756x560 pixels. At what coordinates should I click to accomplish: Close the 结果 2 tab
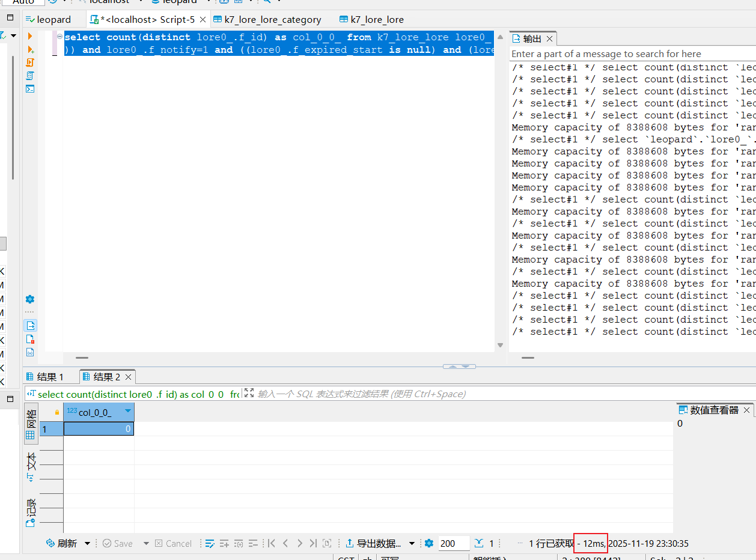click(128, 377)
